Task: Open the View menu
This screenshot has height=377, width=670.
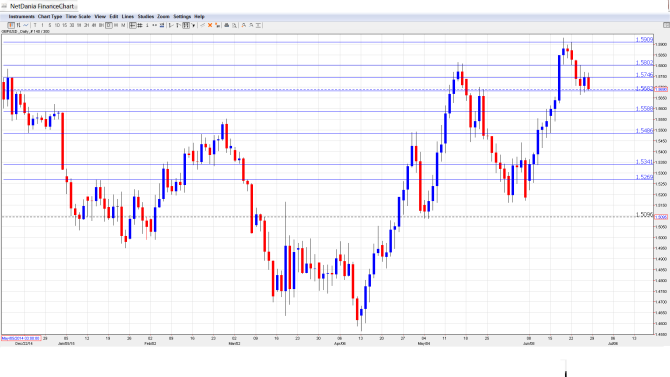Action: pos(100,17)
